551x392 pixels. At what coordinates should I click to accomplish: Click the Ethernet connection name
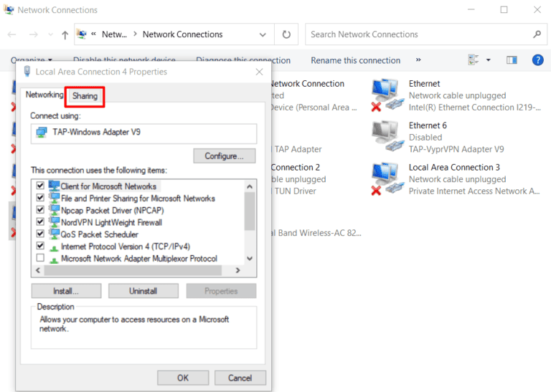click(x=424, y=84)
